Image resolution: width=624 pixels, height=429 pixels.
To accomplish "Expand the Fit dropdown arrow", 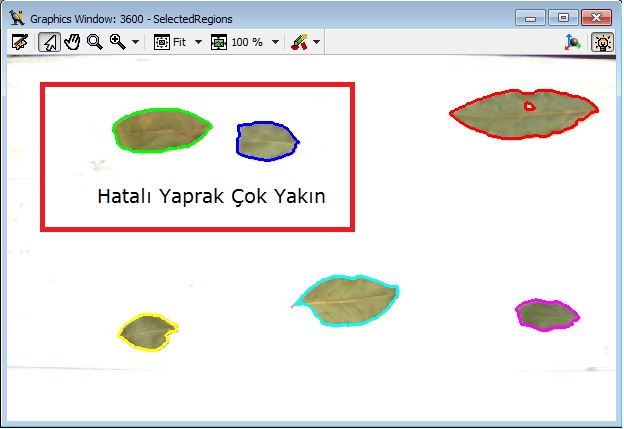I will coord(198,42).
